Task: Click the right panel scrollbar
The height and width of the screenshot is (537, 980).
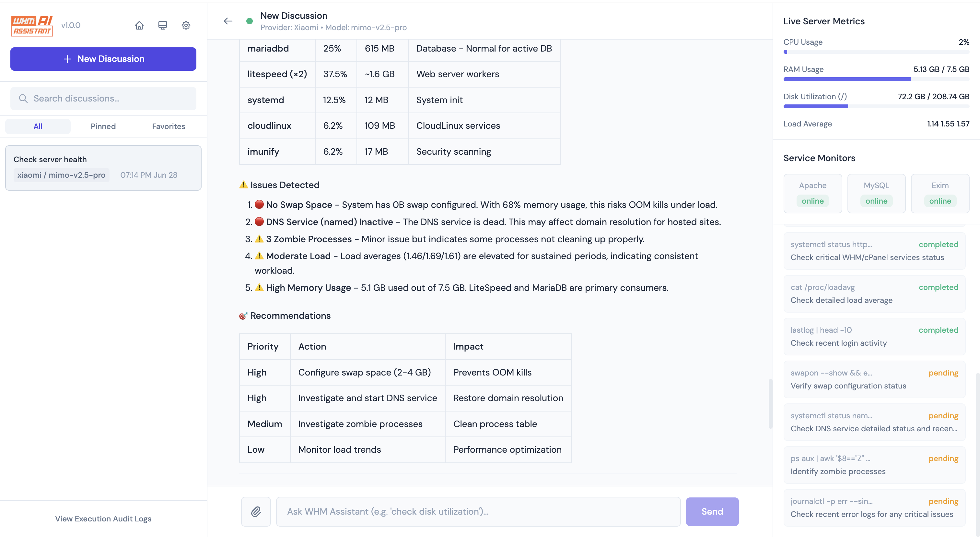Action: click(977, 455)
